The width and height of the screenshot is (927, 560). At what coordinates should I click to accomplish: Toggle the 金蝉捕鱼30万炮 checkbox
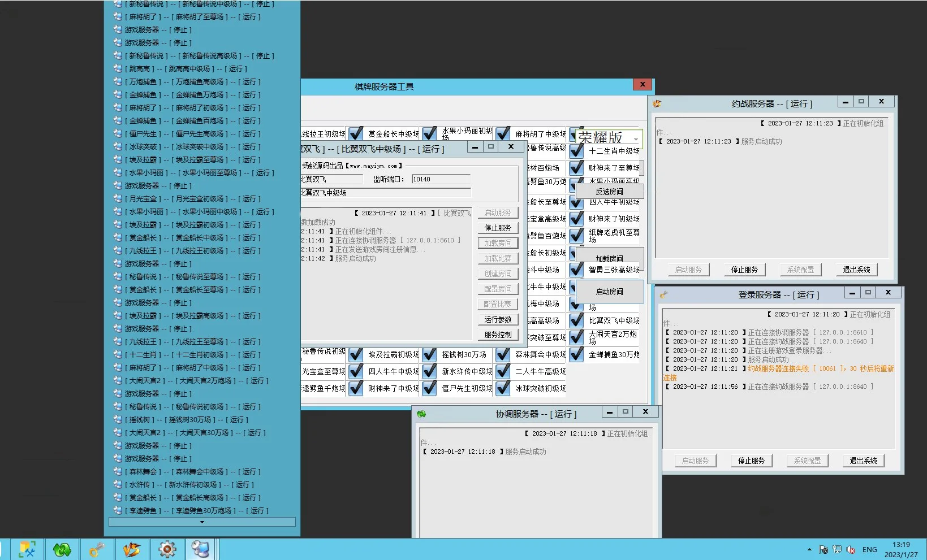576,354
